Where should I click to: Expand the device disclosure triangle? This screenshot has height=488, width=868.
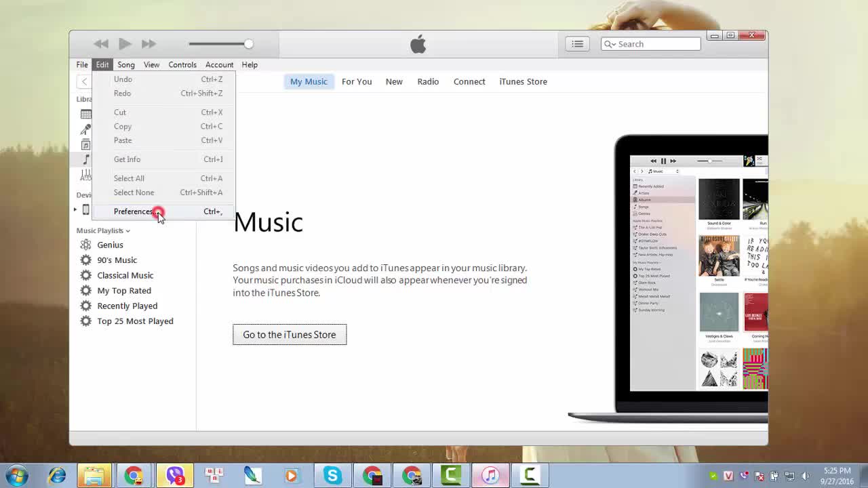(x=75, y=210)
